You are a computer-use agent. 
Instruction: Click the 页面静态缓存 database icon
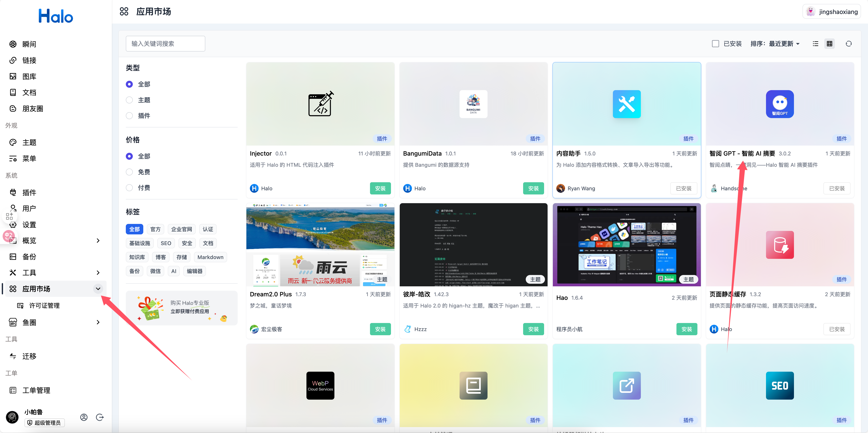(x=780, y=245)
